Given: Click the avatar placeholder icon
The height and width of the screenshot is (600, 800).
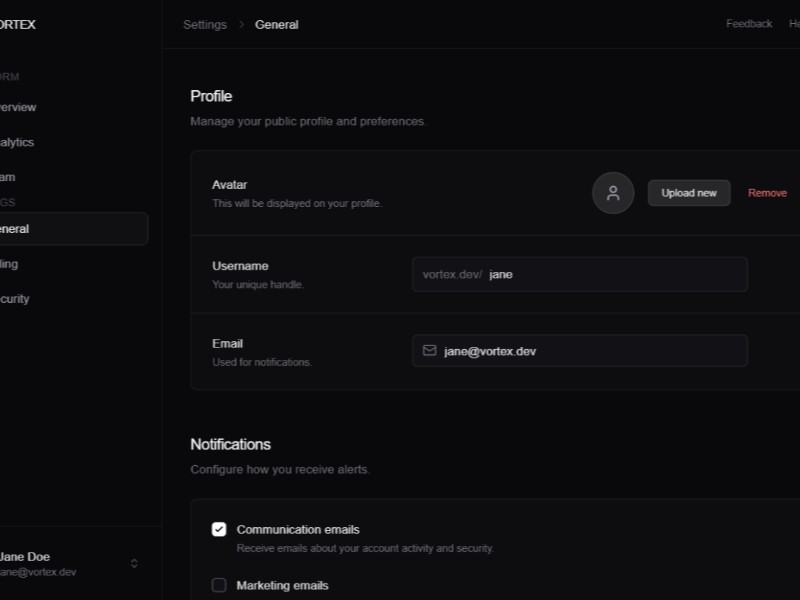Looking at the screenshot, I should (x=613, y=193).
